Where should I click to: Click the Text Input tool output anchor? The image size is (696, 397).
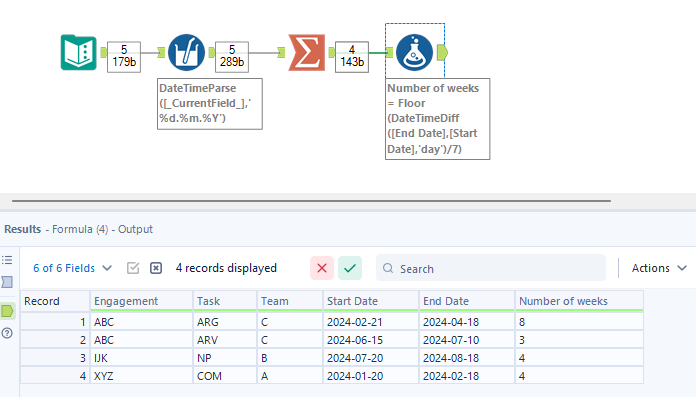(103, 52)
